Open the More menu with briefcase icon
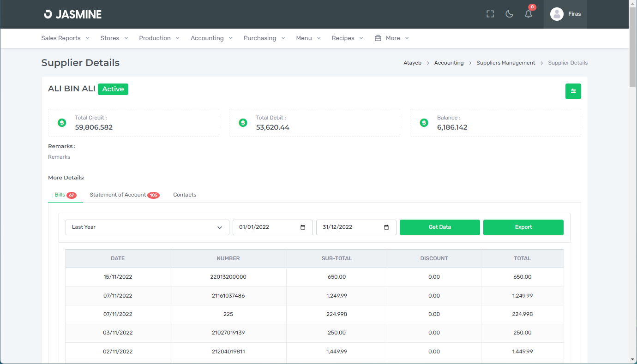The height and width of the screenshot is (364, 637). click(392, 38)
